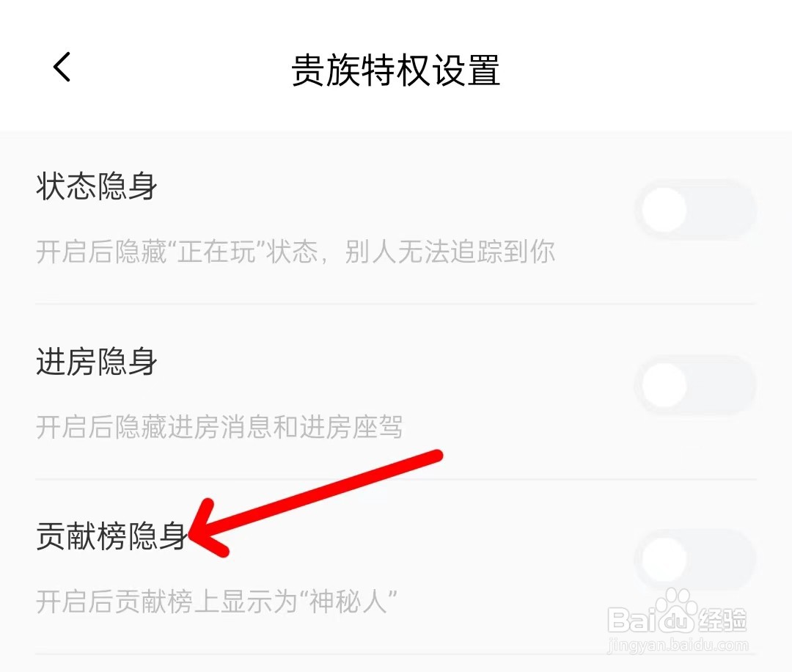Toggle the 贡献榜隐身 switch
The image size is (792, 672).
pos(695,559)
